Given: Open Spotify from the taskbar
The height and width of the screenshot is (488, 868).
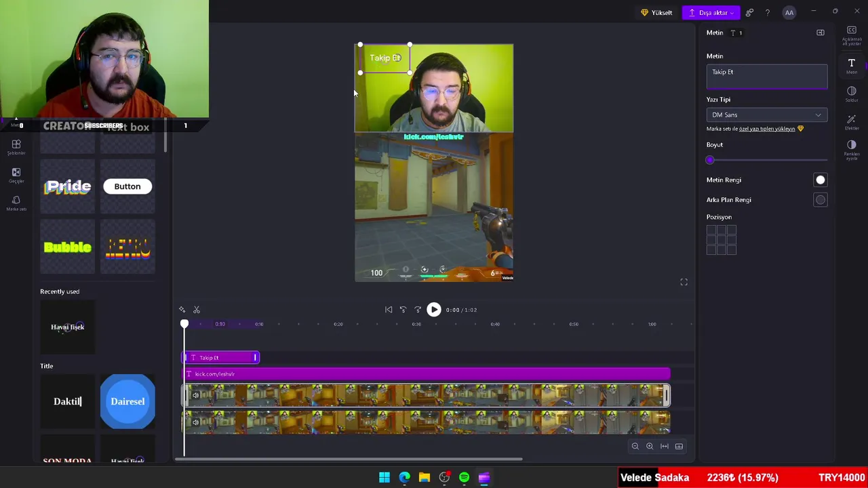Looking at the screenshot, I should pos(464,478).
